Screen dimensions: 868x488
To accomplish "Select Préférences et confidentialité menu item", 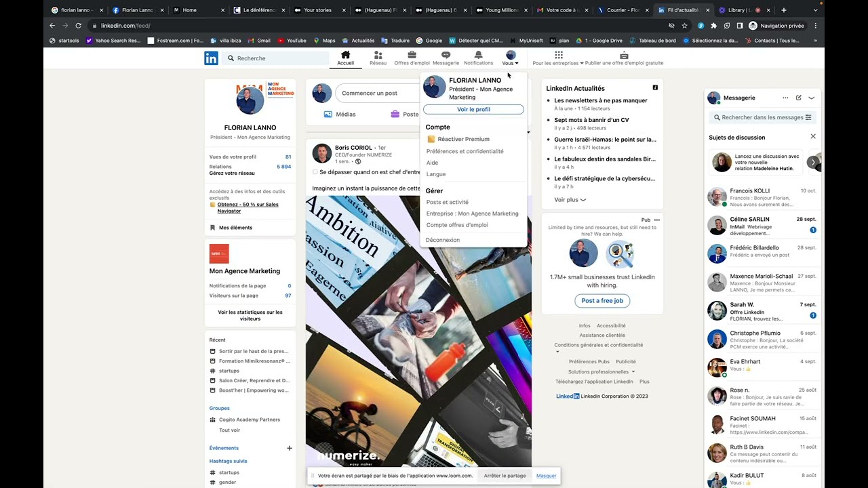I will pos(465,152).
